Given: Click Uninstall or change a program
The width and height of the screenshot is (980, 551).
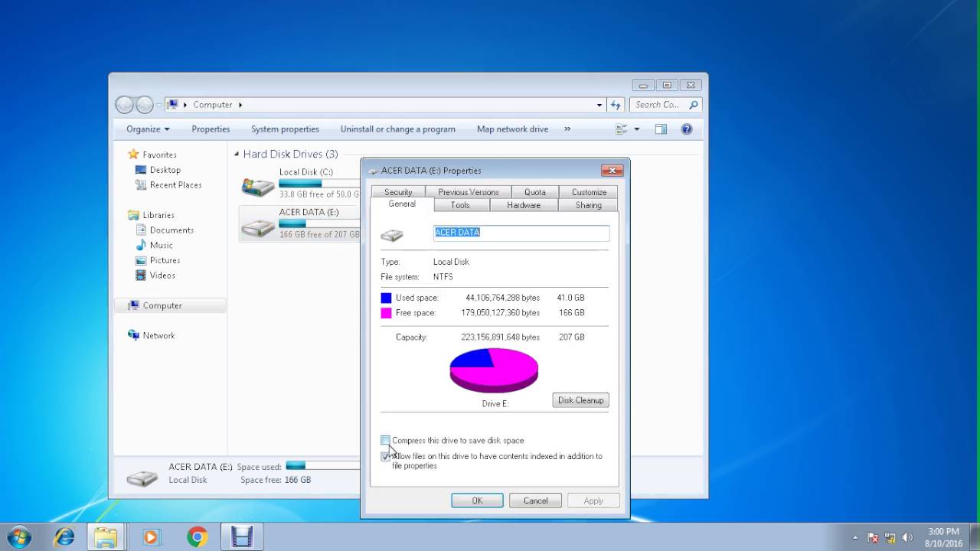Looking at the screenshot, I should [x=398, y=129].
